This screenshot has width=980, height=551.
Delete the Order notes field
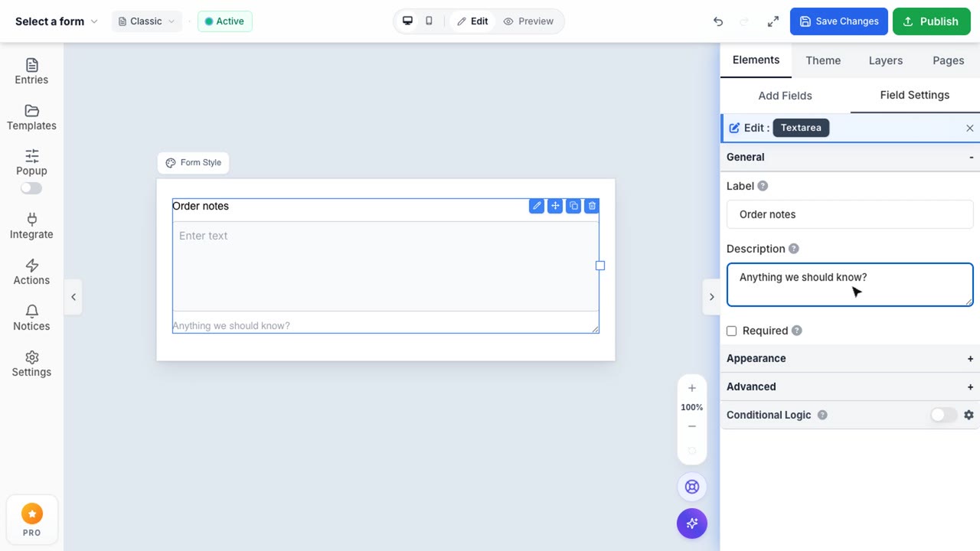tap(592, 206)
